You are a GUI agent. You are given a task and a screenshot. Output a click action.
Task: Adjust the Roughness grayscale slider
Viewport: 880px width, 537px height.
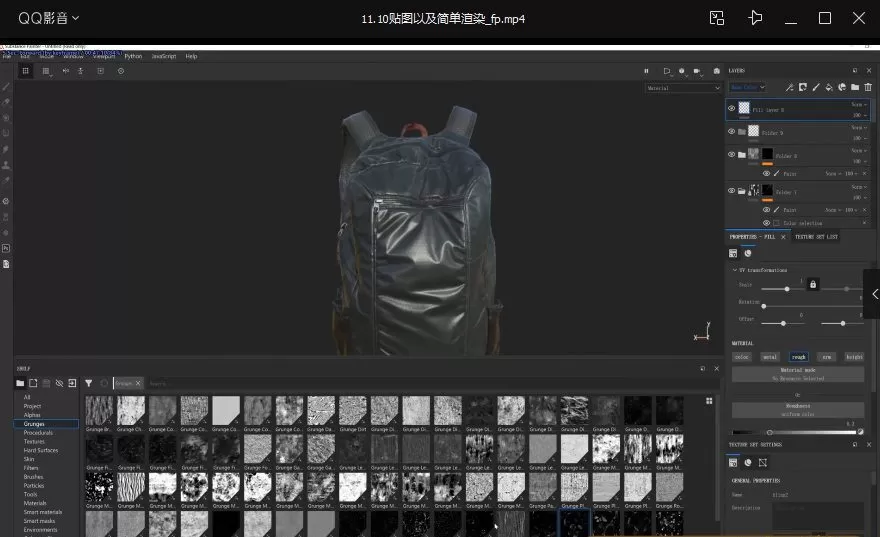tap(798, 431)
